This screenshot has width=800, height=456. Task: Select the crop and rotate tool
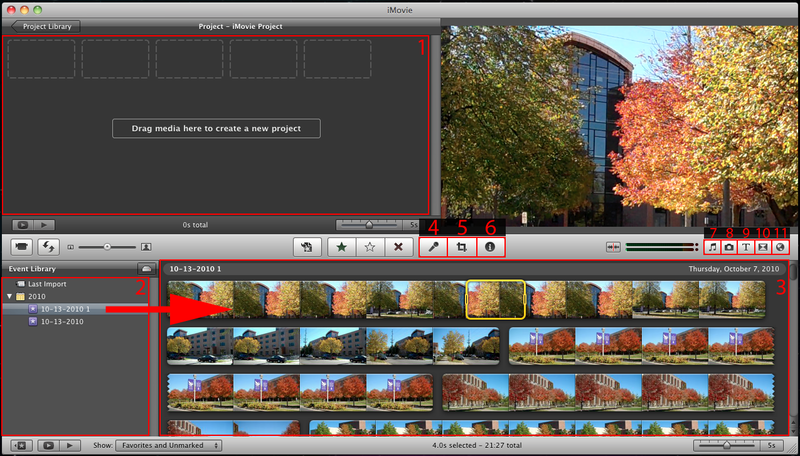[x=462, y=246]
